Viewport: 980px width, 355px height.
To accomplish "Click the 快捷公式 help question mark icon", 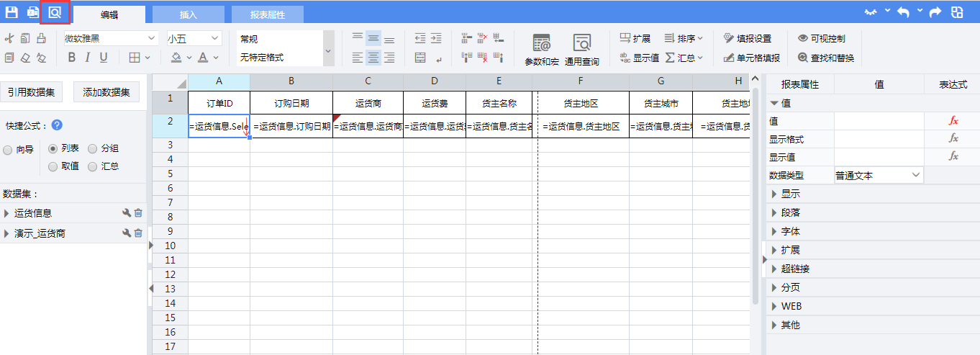I will pyautogui.click(x=57, y=125).
